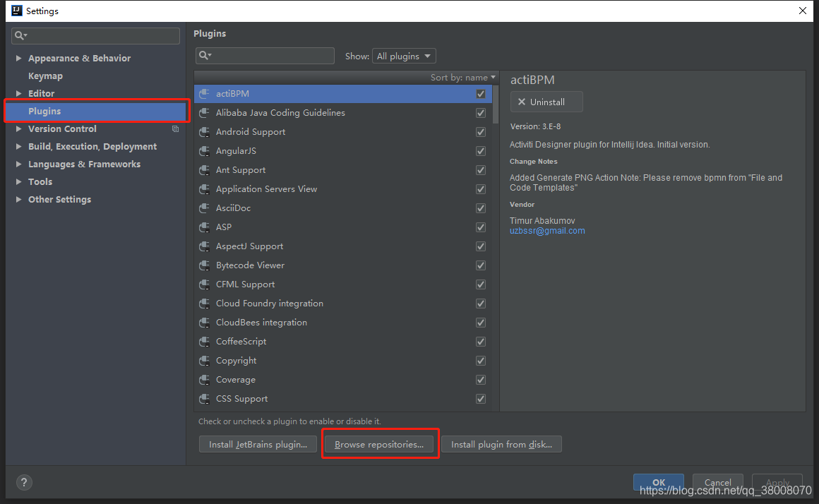Expand the Tools settings node
Viewport: 819px width, 504px height.
(x=19, y=181)
